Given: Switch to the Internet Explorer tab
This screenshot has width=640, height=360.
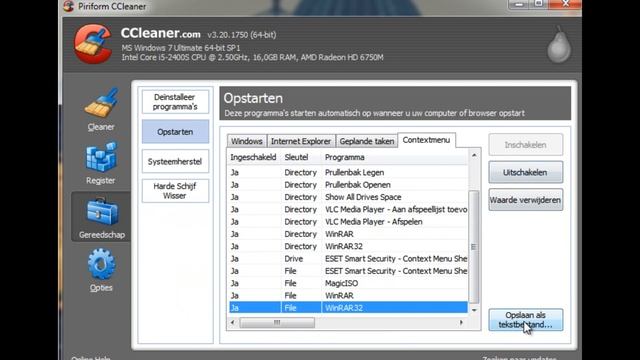Looking at the screenshot, I should pos(301,141).
